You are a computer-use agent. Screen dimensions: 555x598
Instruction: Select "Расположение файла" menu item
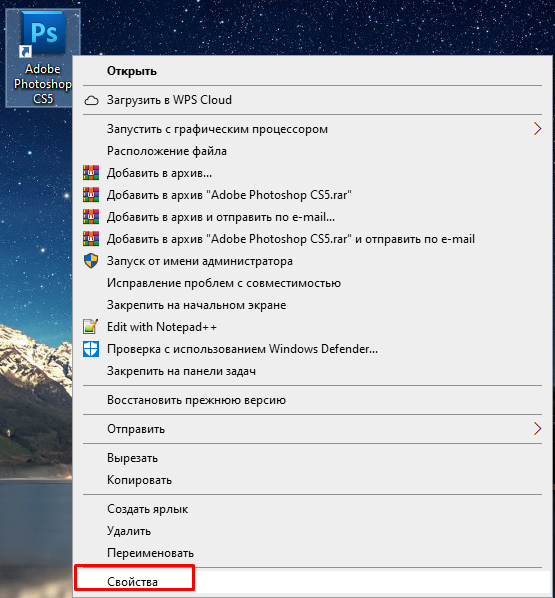click(312, 151)
